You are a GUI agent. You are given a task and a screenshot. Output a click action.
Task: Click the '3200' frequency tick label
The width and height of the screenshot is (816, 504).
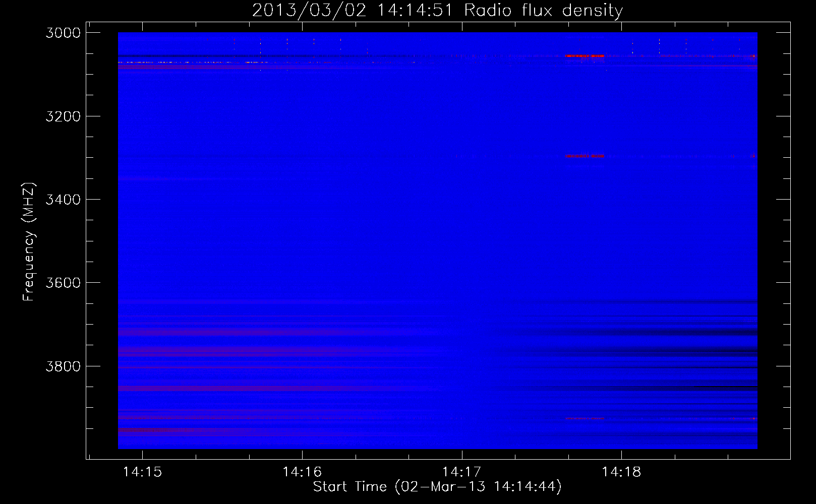coord(63,116)
